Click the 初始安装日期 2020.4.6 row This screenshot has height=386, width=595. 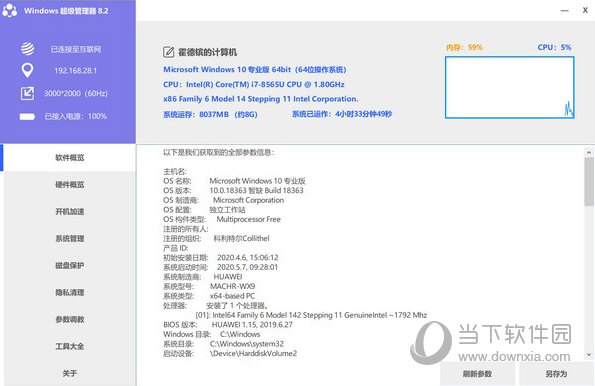221,258
